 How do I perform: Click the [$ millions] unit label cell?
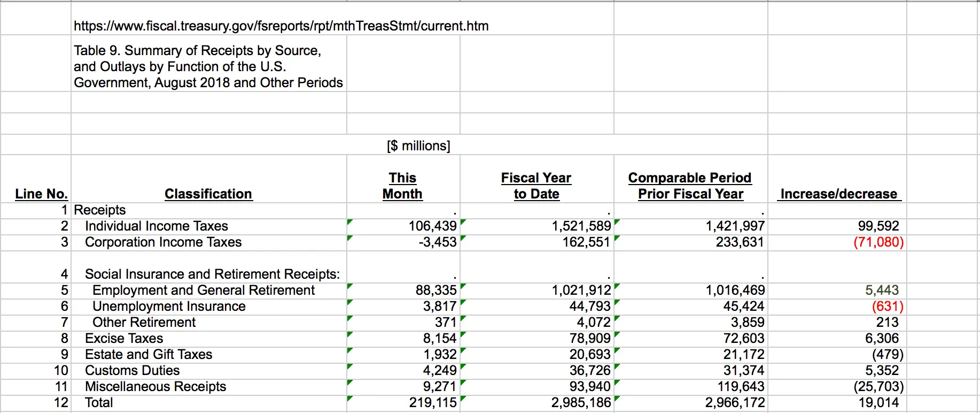pyautogui.click(x=418, y=146)
